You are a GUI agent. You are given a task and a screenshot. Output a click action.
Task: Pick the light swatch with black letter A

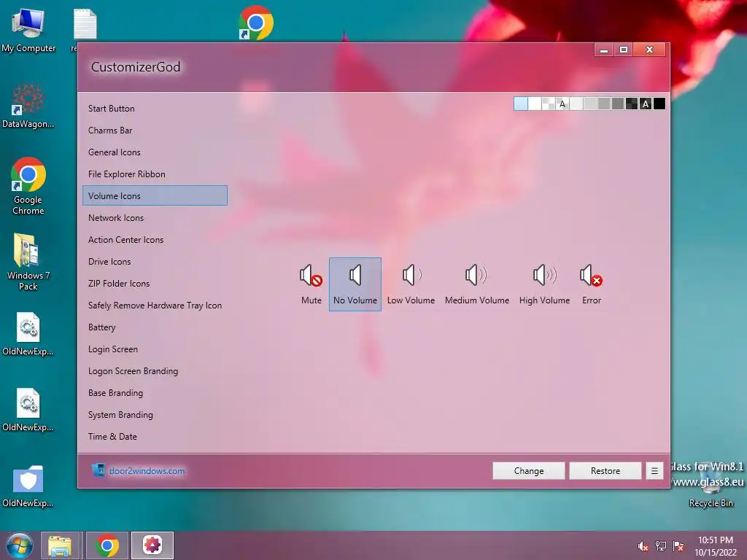(x=562, y=104)
